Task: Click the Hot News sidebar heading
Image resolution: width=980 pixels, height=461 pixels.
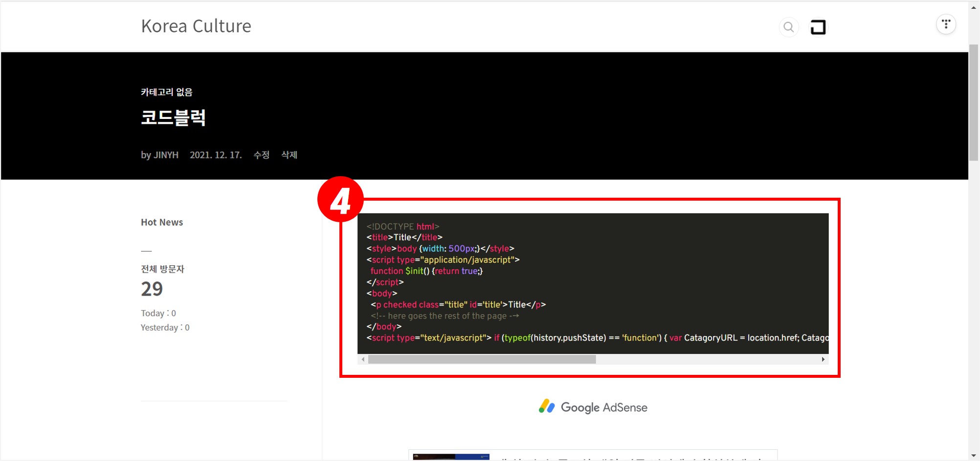Action: click(162, 222)
